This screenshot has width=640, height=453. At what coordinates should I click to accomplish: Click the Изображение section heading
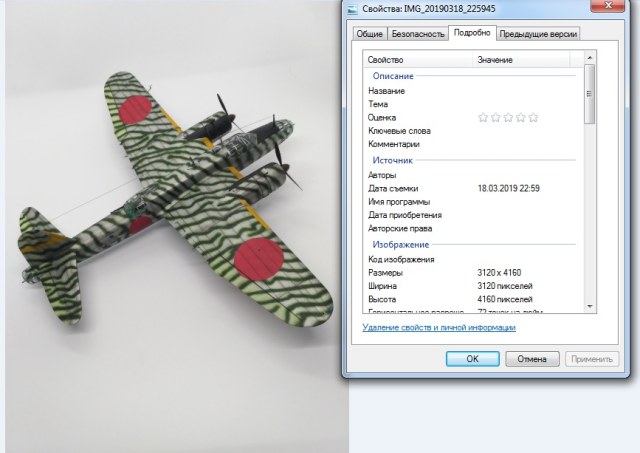click(x=400, y=244)
